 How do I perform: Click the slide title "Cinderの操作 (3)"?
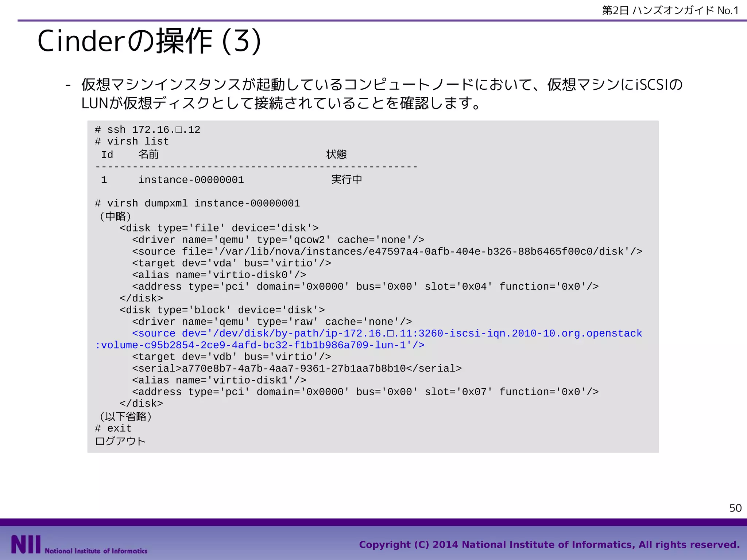(x=149, y=42)
